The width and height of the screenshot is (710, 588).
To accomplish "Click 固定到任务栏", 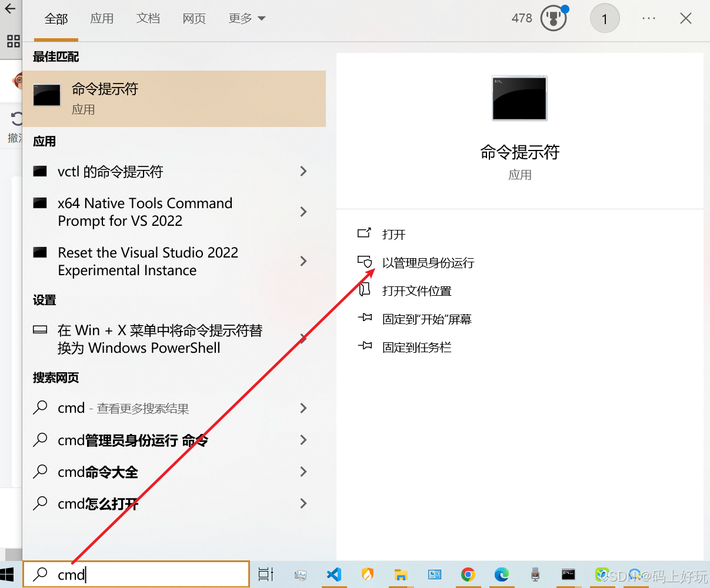I will click(418, 347).
